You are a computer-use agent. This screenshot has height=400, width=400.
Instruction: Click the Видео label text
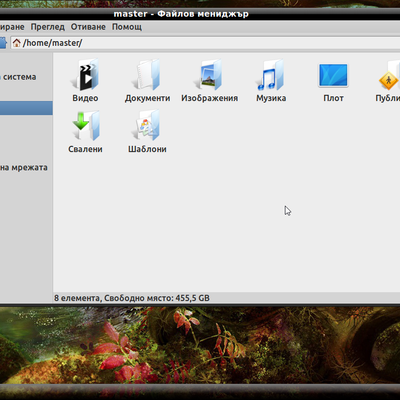tap(85, 98)
